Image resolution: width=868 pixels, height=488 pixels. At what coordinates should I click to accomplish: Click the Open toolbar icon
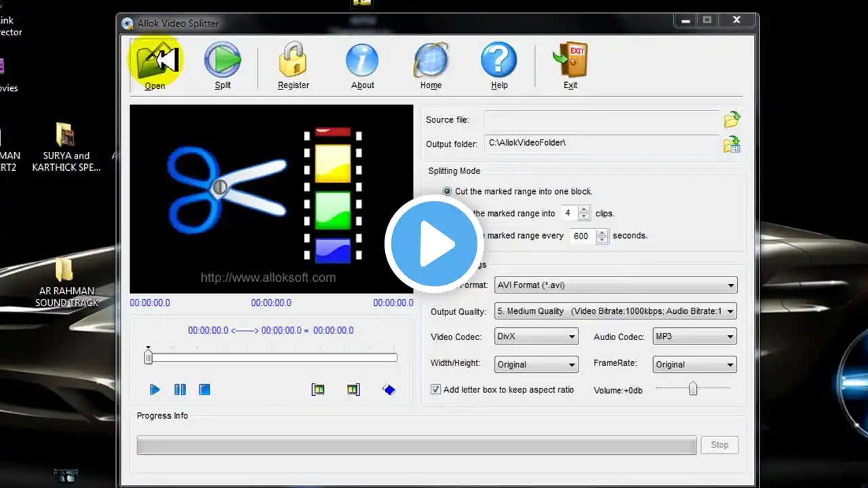(155, 66)
